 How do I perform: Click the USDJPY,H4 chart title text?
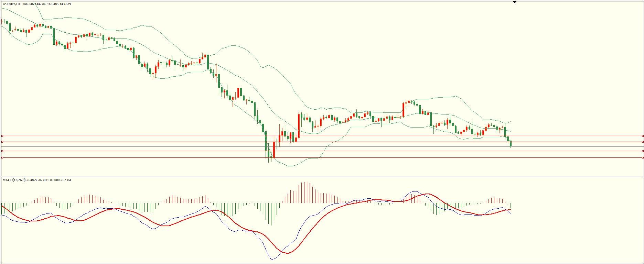(11, 4)
